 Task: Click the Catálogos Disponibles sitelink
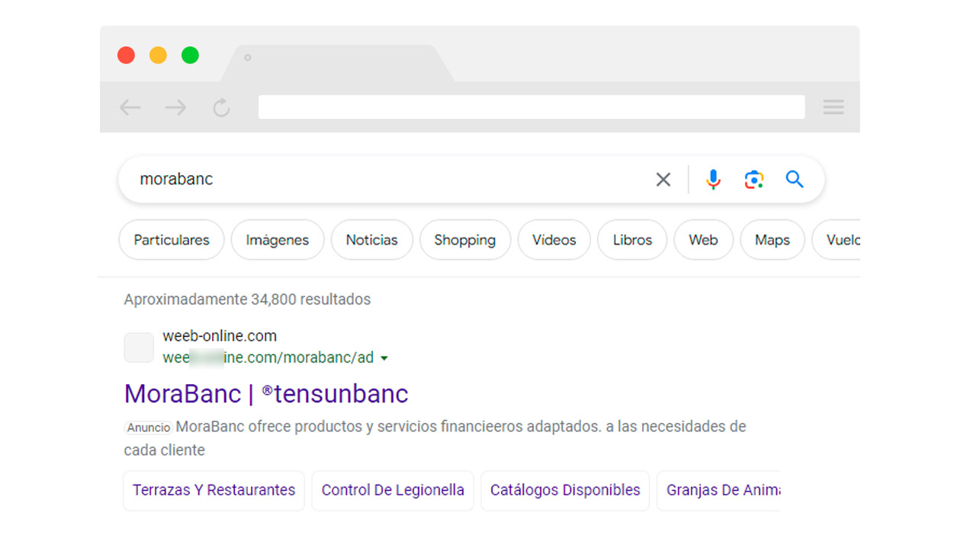[565, 490]
